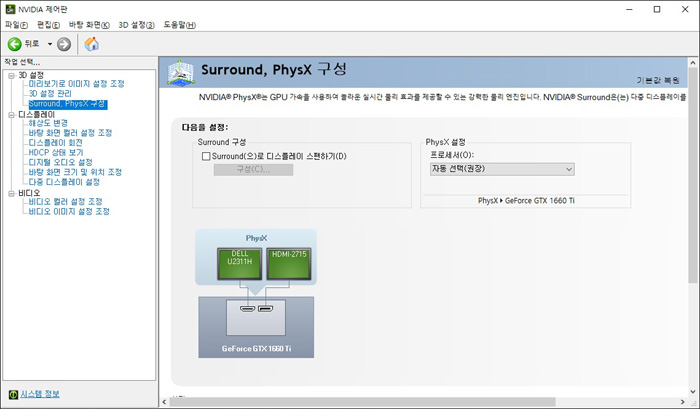This screenshot has height=409, width=700.
Task: Open the Back history dropdown arrow
Action: [x=50, y=44]
